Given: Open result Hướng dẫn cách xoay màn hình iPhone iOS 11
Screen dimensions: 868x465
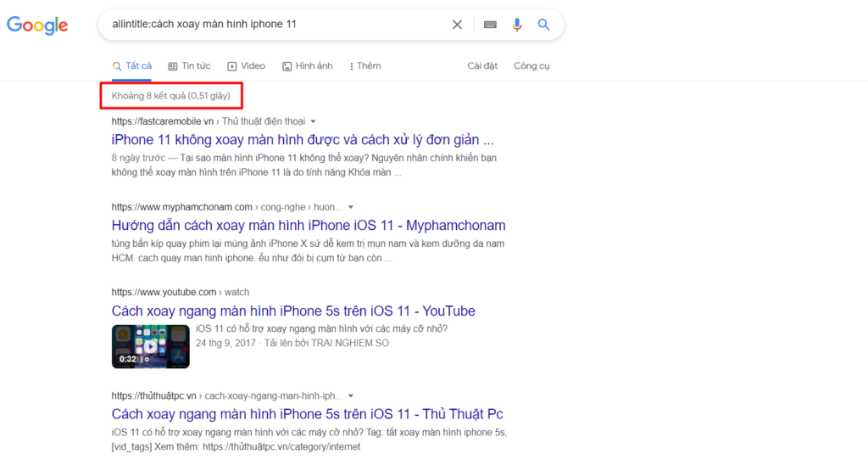Looking at the screenshot, I should 309,226.
